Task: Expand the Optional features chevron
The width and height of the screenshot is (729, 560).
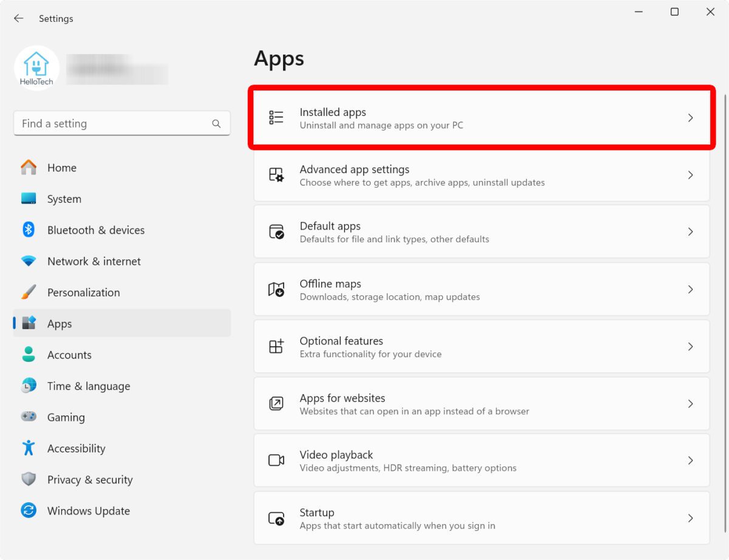Action: (690, 346)
